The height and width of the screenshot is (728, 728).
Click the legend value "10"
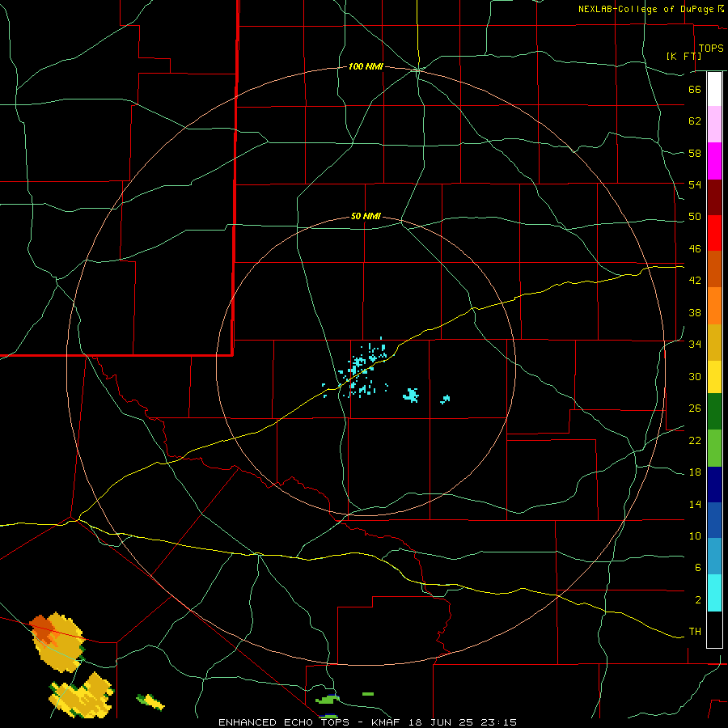coord(695,535)
